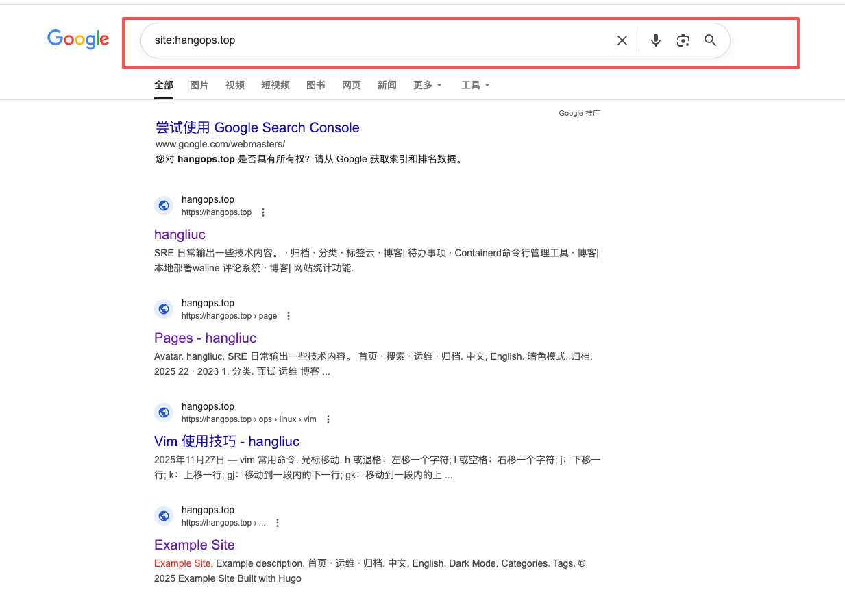Image resolution: width=845 pixels, height=616 pixels.
Task: Click the magnifying glass search icon
Action: (710, 40)
